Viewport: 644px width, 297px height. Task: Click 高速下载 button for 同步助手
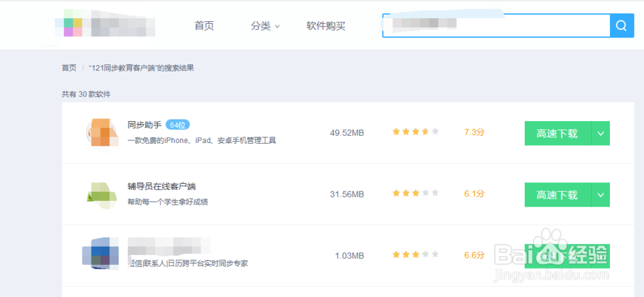[557, 133]
